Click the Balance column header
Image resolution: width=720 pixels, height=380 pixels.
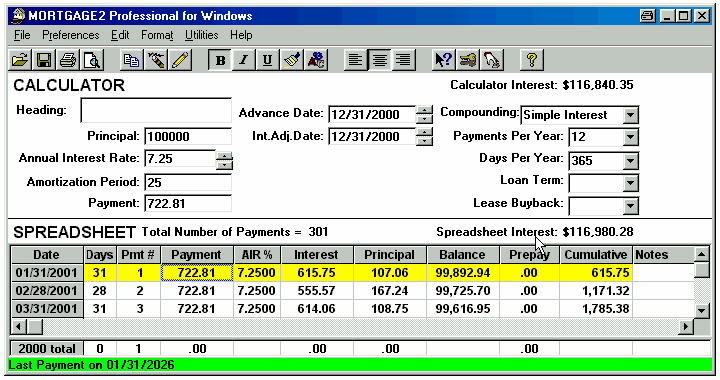point(462,255)
